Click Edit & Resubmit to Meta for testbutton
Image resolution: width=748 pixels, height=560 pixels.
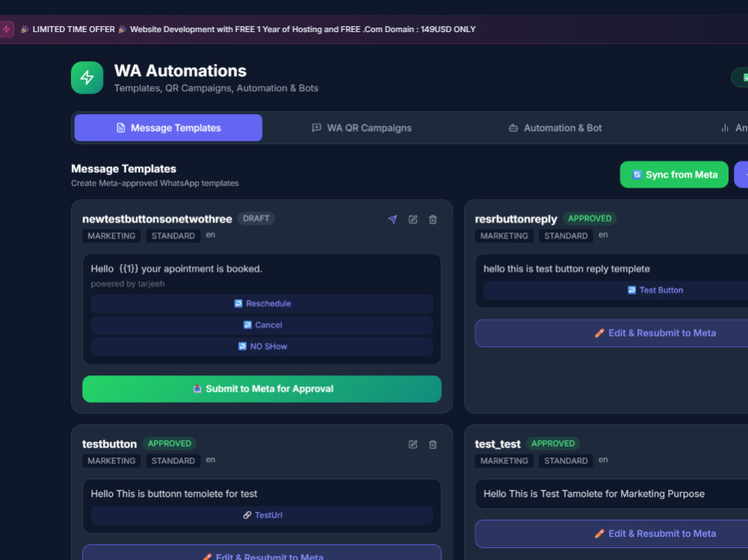pyautogui.click(x=262, y=553)
